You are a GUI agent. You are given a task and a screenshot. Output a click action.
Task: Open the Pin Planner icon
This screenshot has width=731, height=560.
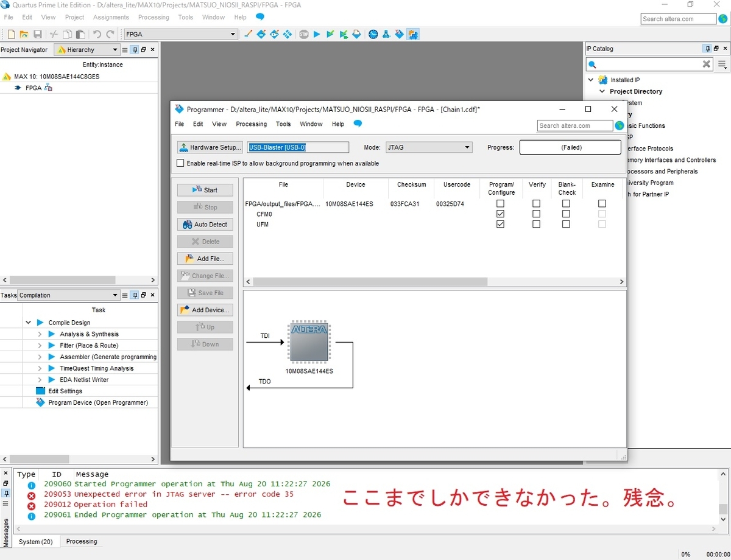274,34
